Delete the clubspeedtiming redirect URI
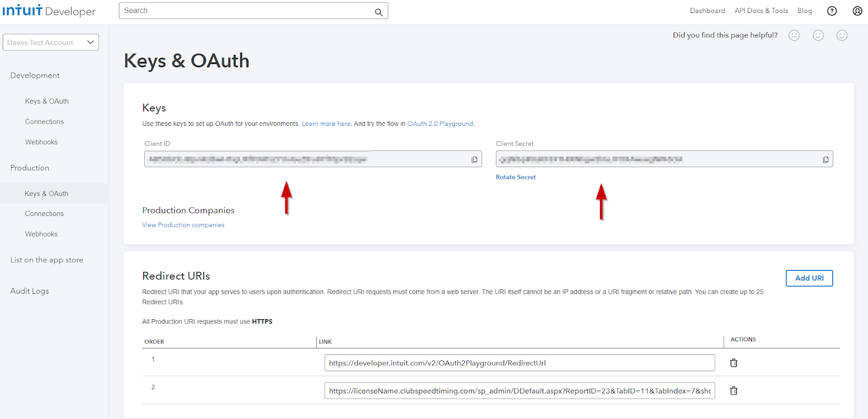Image resolution: width=868 pixels, height=419 pixels. [733, 391]
